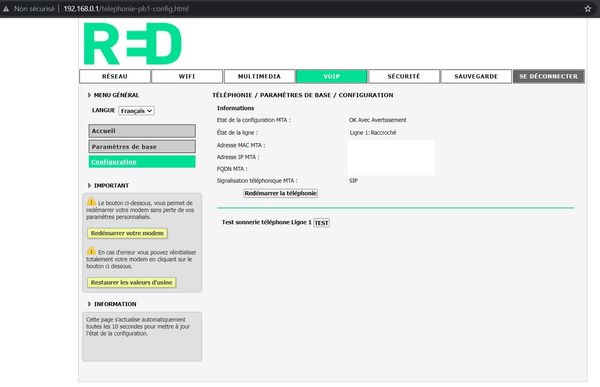
Task: Click the 'Adresse IP MTA' label
Action: (238, 157)
